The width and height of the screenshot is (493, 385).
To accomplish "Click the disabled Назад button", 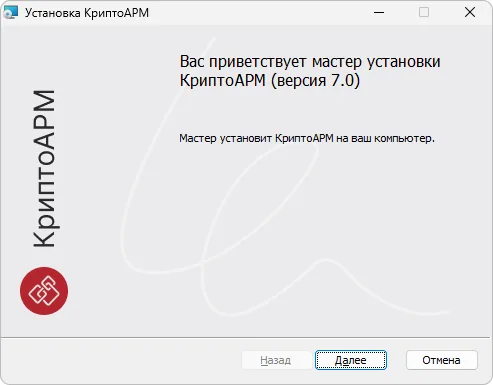I will pyautogui.click(x=276, y=360).
